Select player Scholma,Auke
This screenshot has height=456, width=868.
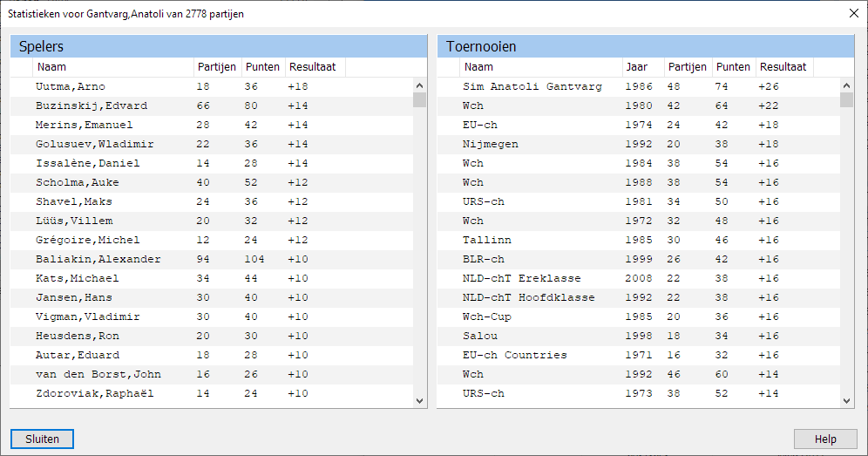[x=212, y=182]
